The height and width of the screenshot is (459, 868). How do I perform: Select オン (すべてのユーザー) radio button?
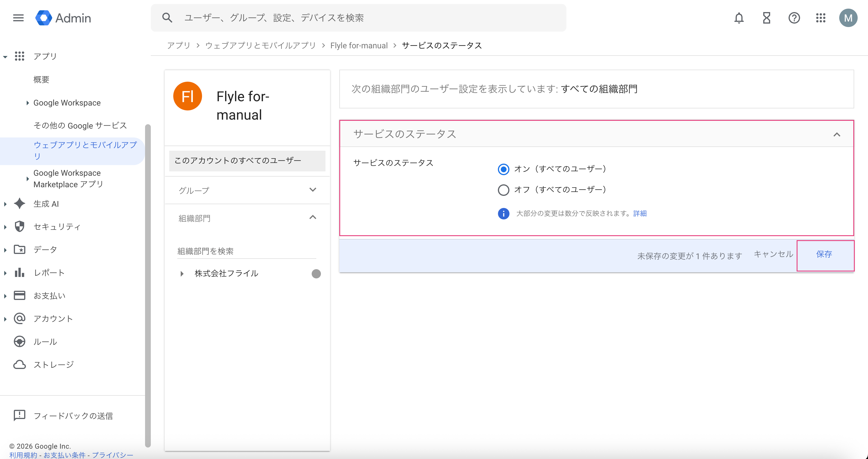click(x=503, y=169)
